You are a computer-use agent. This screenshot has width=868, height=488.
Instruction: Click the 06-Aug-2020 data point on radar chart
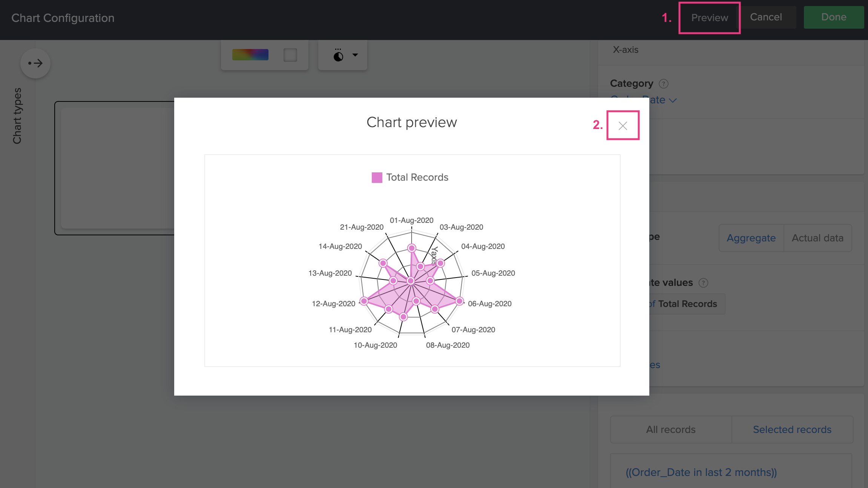click(459, 301)
